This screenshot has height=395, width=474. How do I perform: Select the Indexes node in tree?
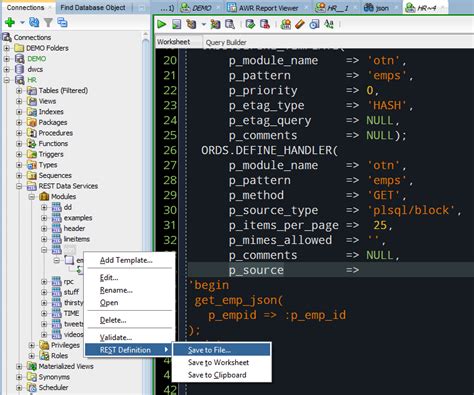(51, 112)
